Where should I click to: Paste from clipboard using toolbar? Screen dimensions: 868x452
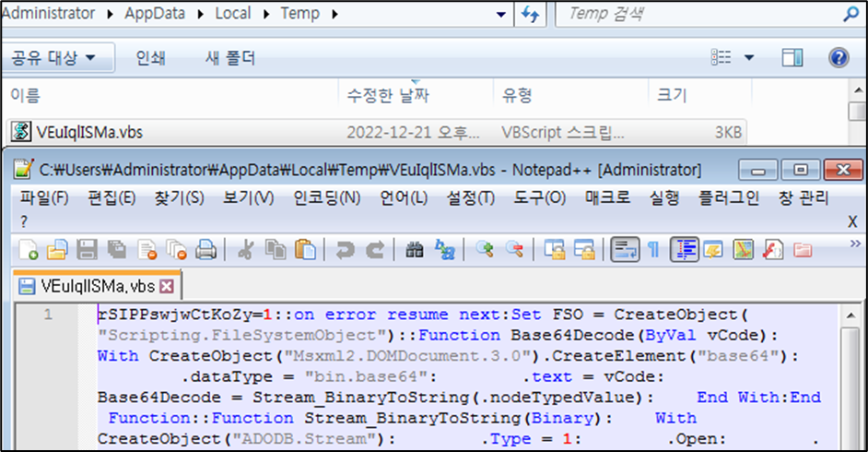pos(305,250)
